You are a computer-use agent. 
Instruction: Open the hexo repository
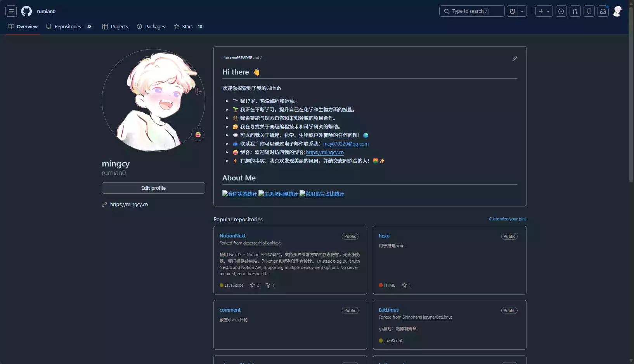coord(384,236)
